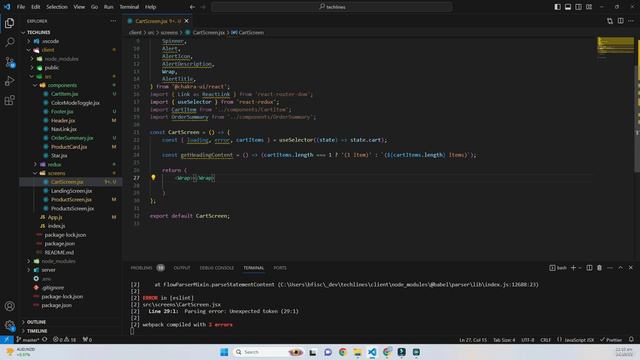Collapse the client folder
Viewport: 640px width, 360px height.
(x=48, y=50)
